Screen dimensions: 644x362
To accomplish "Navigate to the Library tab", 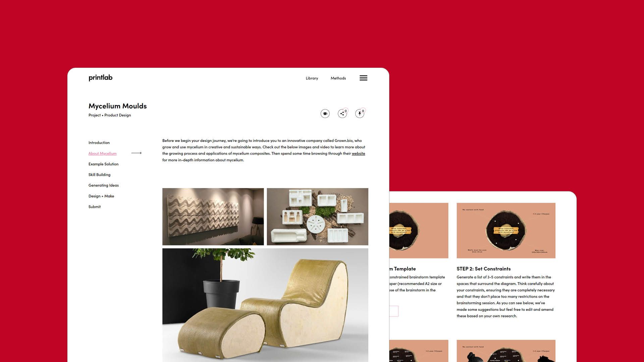I will click(x=312, y=78).
